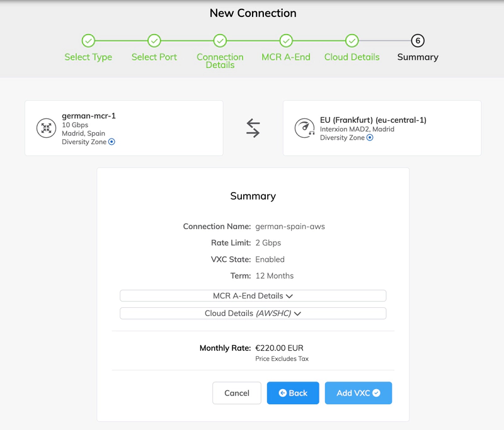Click the Connection Details checkmark step circle

220,41
